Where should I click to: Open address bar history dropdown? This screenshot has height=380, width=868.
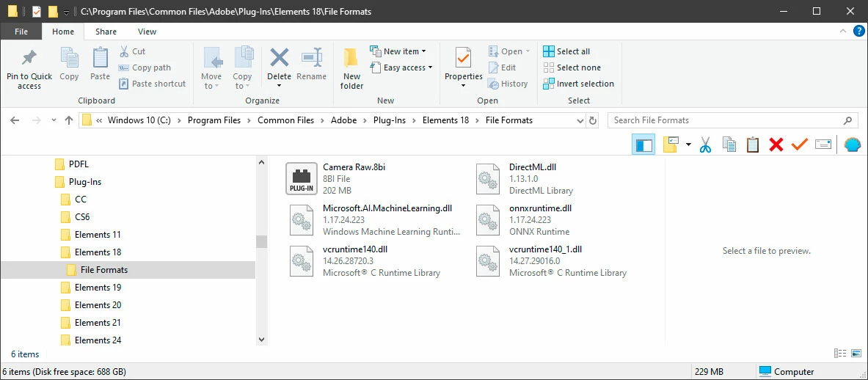(x=580, y=120)
